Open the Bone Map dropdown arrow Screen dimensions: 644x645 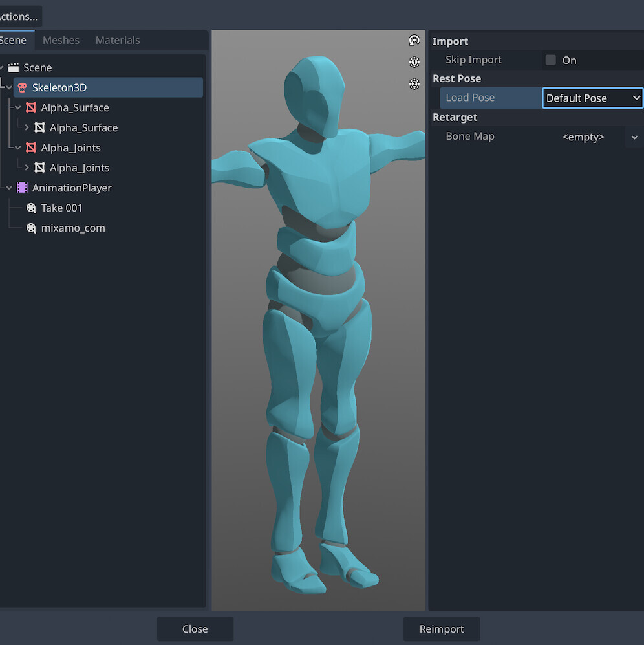click(x=634, y=137)
